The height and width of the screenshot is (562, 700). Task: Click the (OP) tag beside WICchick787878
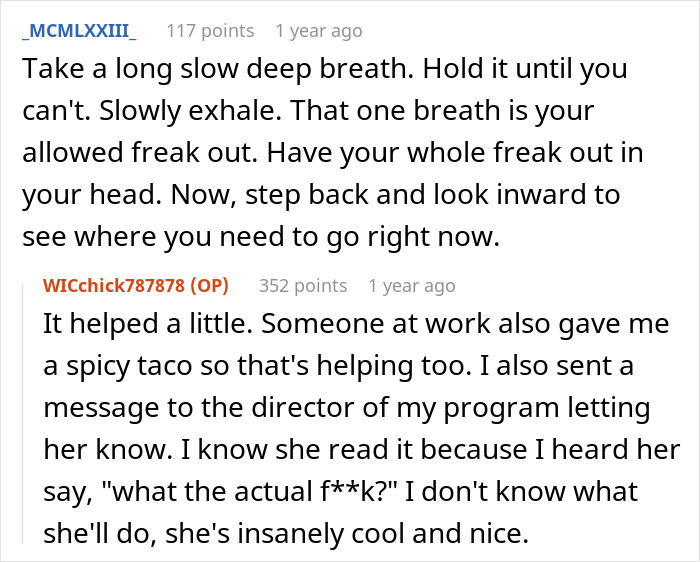click(209, 285)
